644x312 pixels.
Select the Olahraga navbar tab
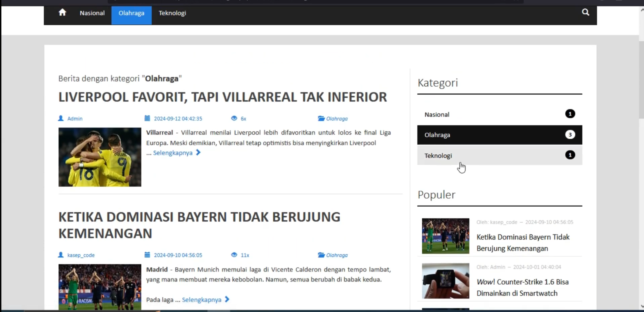(131, 15)
